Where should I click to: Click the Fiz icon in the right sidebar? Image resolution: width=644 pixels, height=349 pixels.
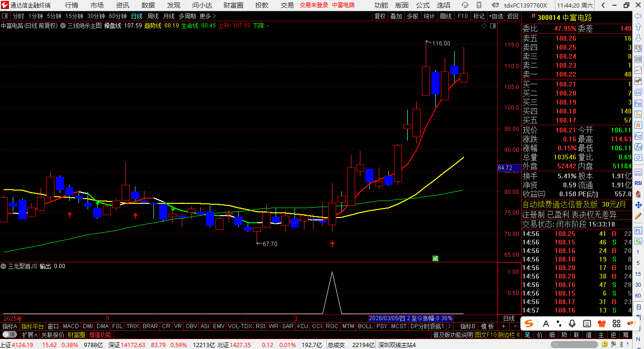pyautogui.click(x=639, y=137)
